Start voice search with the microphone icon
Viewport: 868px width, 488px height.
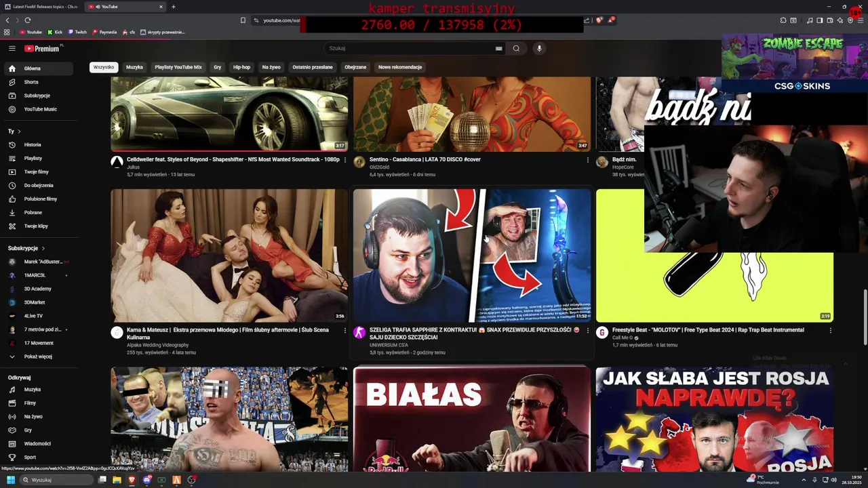tap(539, 48)
